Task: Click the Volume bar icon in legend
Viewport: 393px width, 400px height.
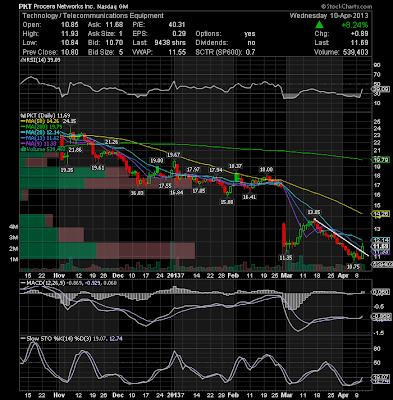Action: [x=22, y=149]
